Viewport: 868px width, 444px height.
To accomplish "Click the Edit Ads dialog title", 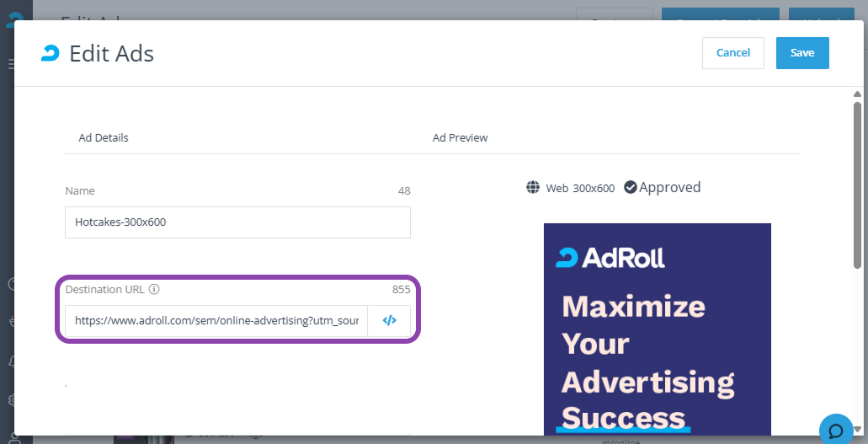I will [x=111, y=54].
